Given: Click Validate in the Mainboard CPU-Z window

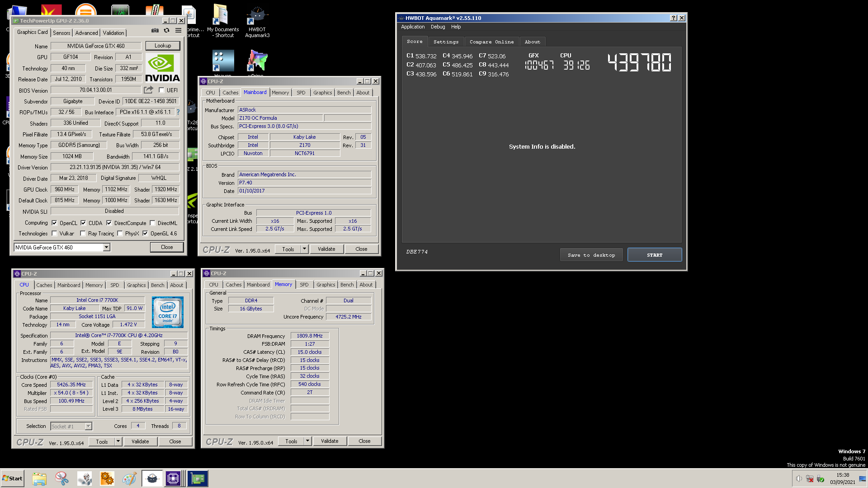Looking at the screenshot, I should click(326, 249).
